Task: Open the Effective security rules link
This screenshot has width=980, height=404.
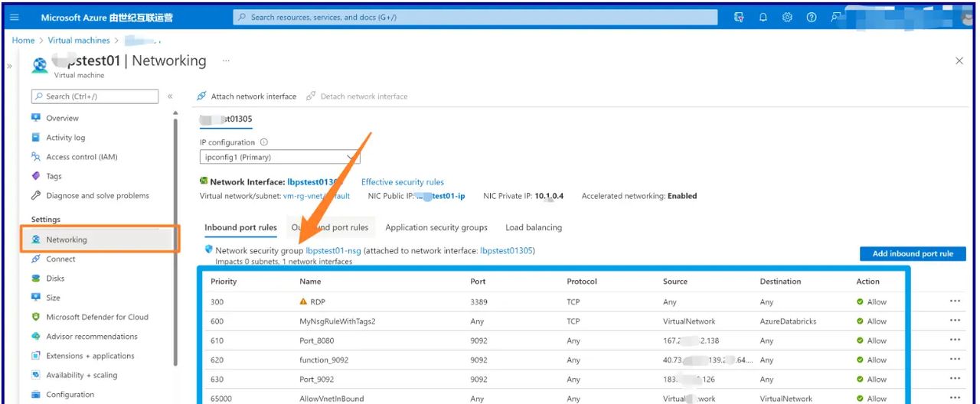Action: point(402,182)
